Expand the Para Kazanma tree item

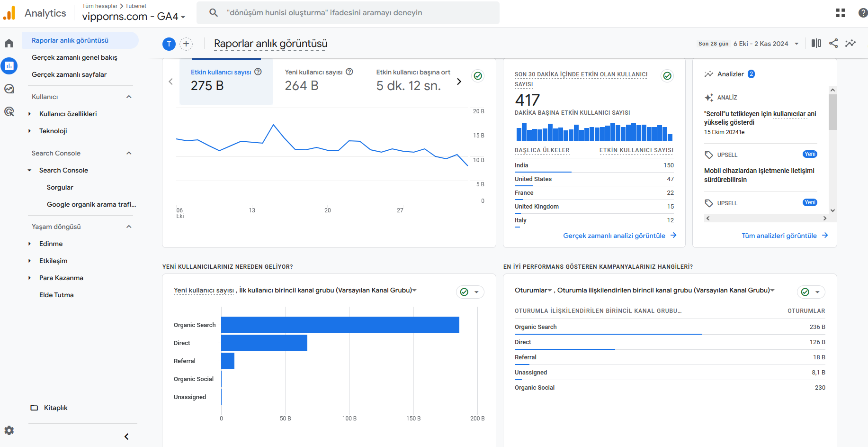click(x=29, y=278)
